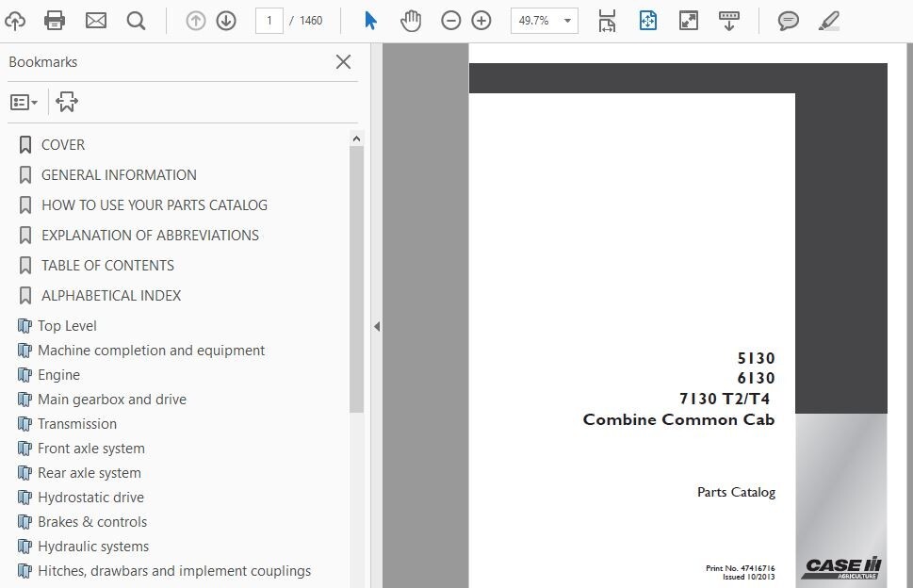Select the Transmission bookmark
Screen dimensions: 913x588
point(77,424)
